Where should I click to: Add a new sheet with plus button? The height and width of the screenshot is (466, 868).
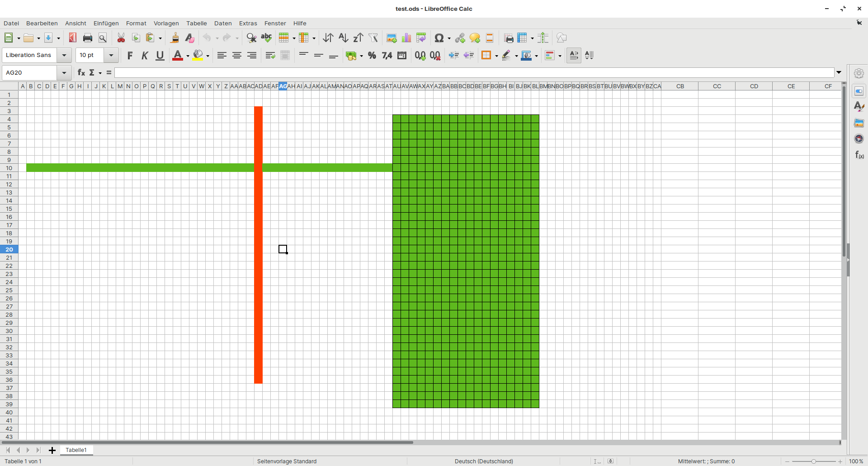pos(52,450)
